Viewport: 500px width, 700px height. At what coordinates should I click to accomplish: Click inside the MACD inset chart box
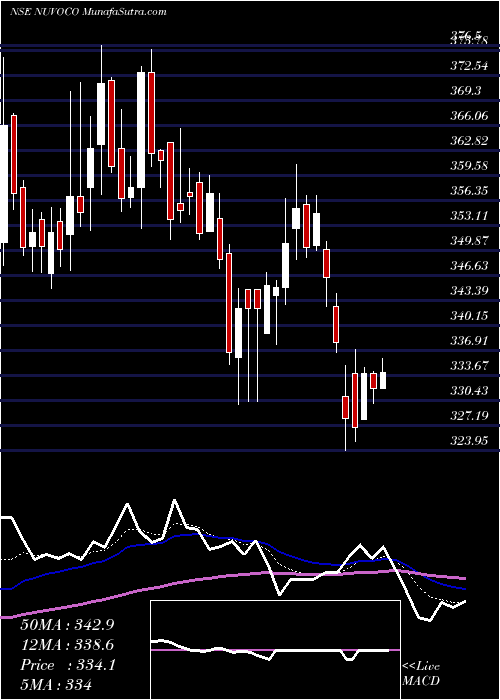click(x=275, y=650)
